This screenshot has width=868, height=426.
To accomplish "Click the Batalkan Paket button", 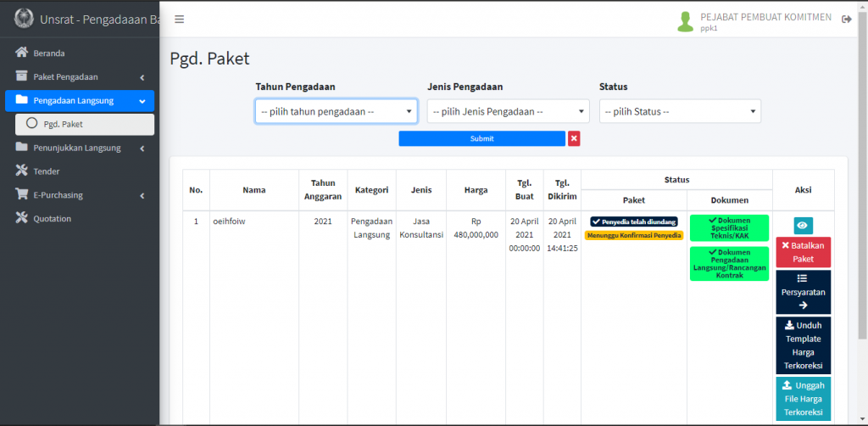I will pos(803,252).
